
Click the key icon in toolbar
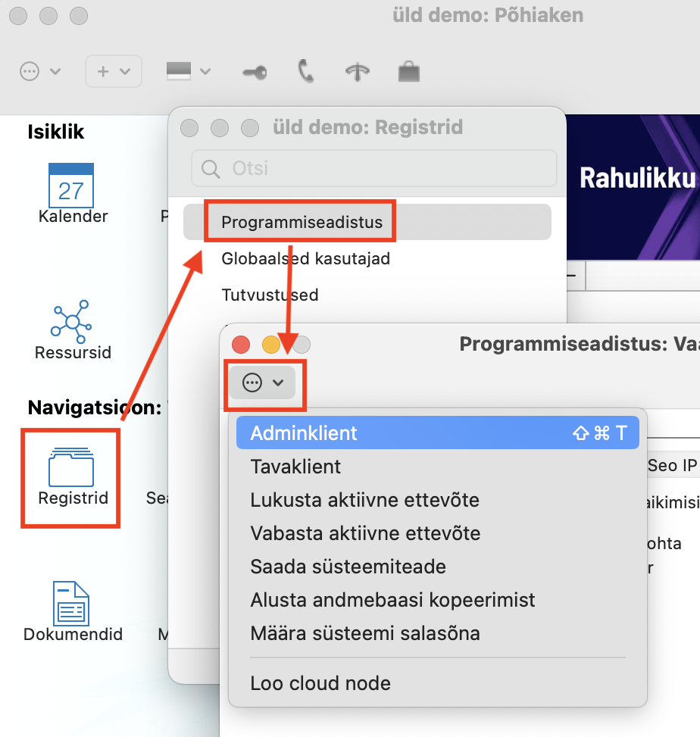pyautogui.click(x=254, y=72)
